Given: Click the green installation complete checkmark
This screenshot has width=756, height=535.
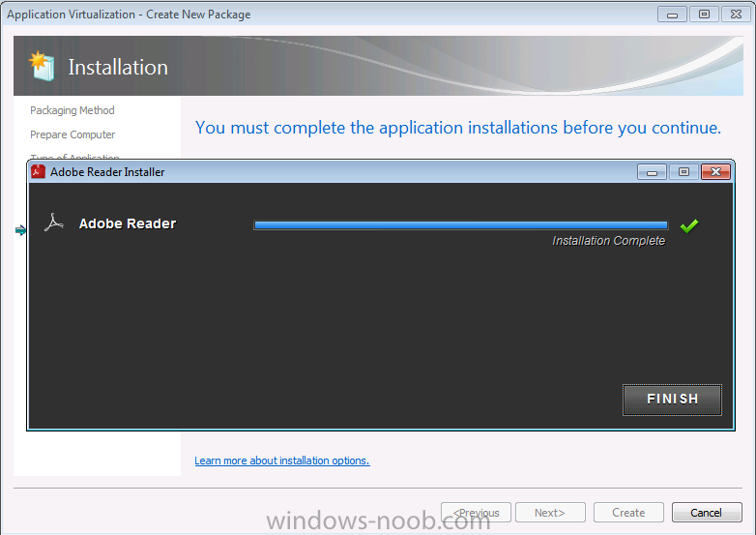Looking at the screenshot, I should click(689, 225).
